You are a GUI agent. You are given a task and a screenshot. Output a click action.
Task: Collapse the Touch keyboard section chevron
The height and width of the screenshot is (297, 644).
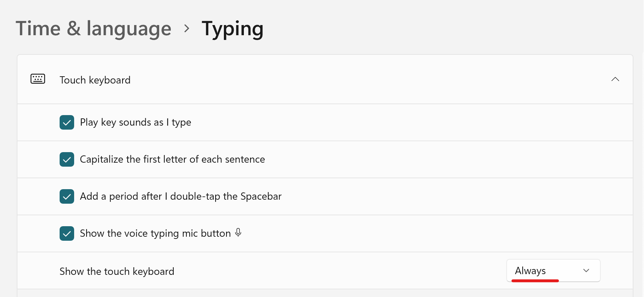point(615,79)
